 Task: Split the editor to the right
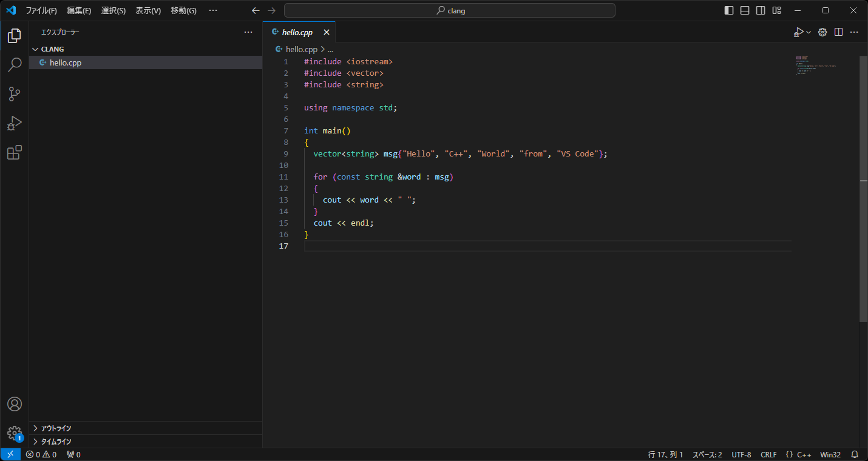point(838,32)
